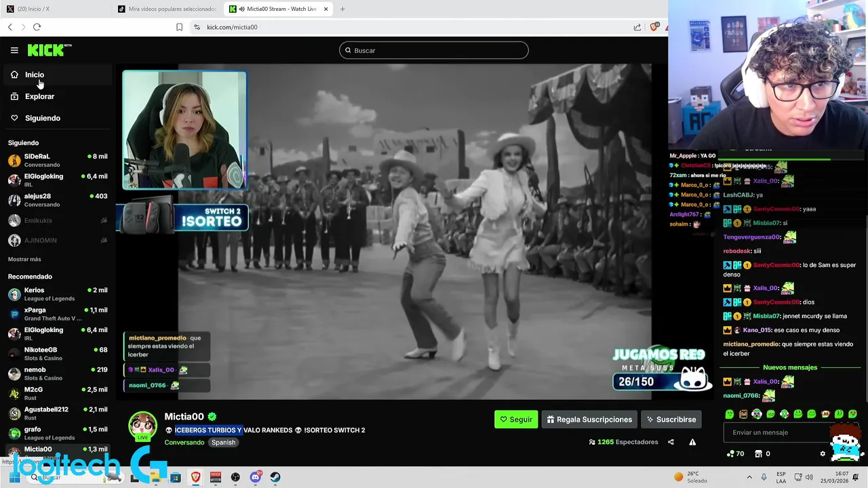Open chat shop icon showing 0
The height and width of the screenshot is (488, 868).
[762, 453]
